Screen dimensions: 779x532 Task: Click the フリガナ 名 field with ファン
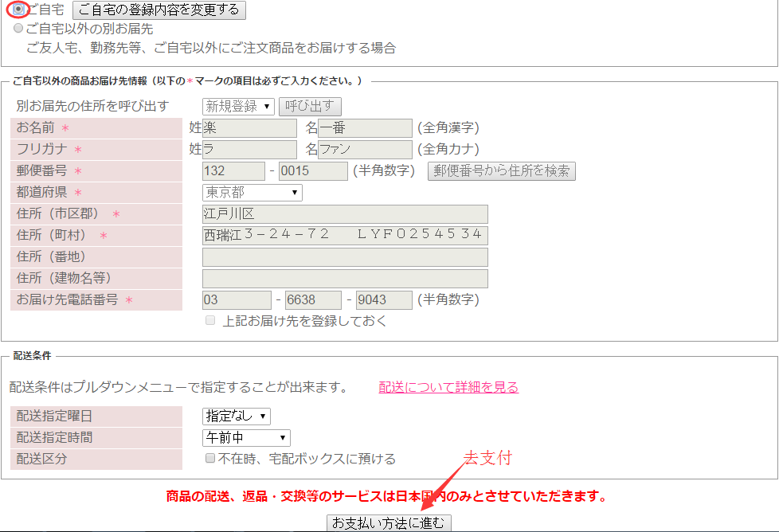click(x=365, y=150)
